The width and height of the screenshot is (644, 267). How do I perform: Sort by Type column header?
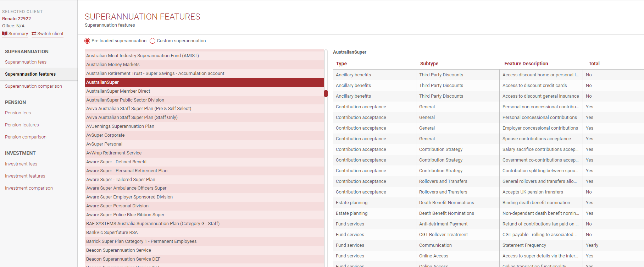(x=341, y=64)
